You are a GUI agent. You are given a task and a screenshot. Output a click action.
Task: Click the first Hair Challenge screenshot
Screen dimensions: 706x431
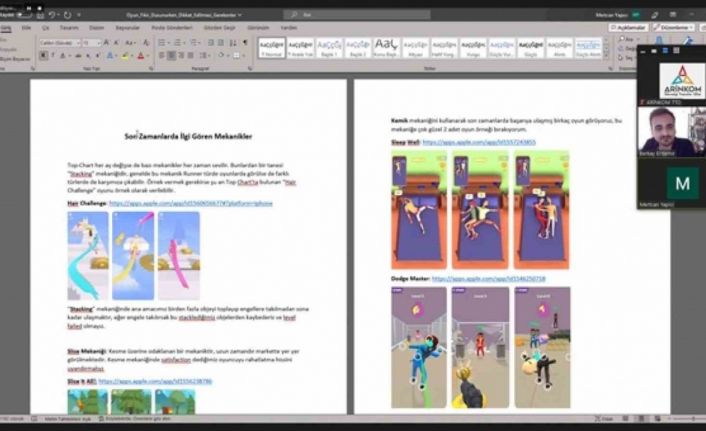(88, 256)
